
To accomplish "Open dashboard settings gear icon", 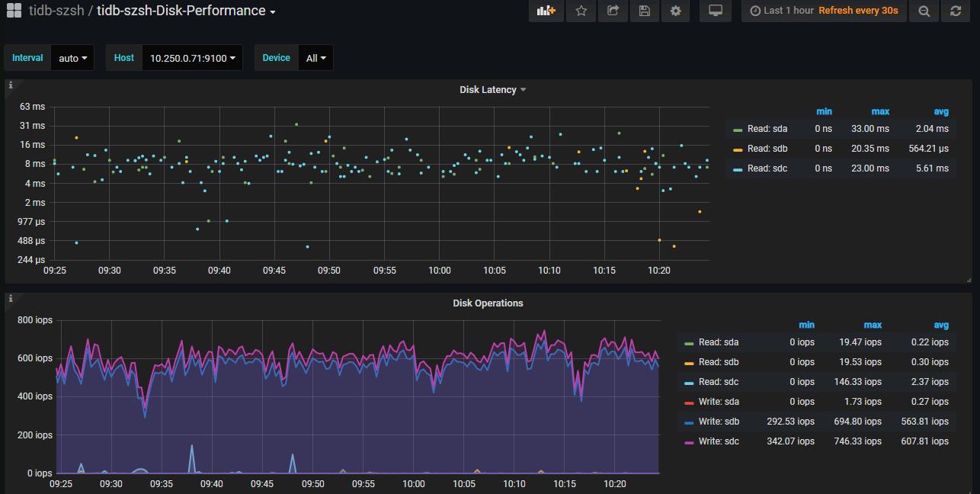I will (x=675, y=11).
